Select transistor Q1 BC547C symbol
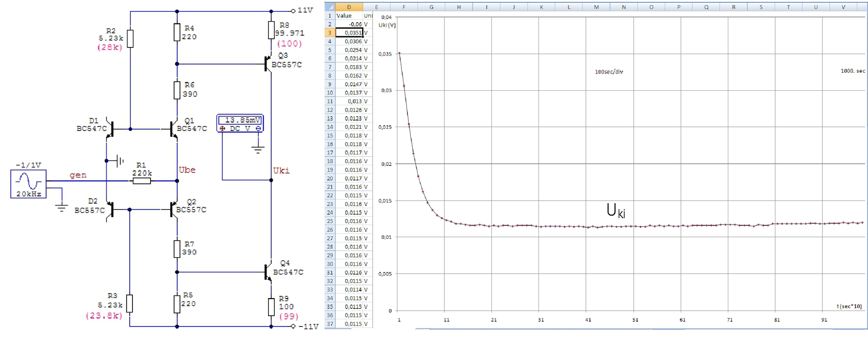The width and height of the screenshot is (868, 350). [x=174, y=129]
